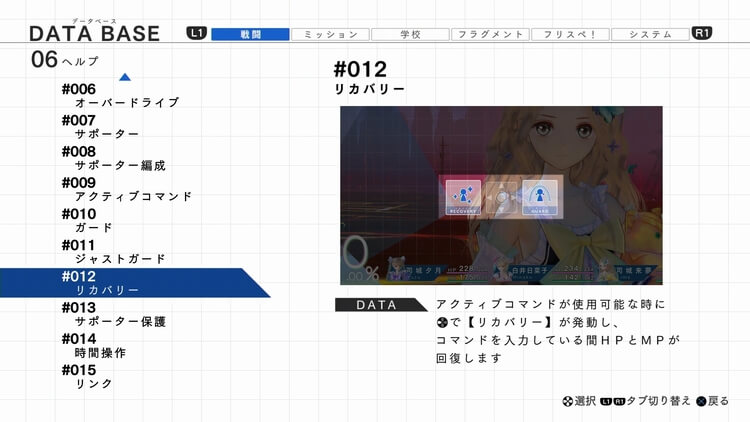
Task: Click the L1 shoulder button icon
Action: 197,33
